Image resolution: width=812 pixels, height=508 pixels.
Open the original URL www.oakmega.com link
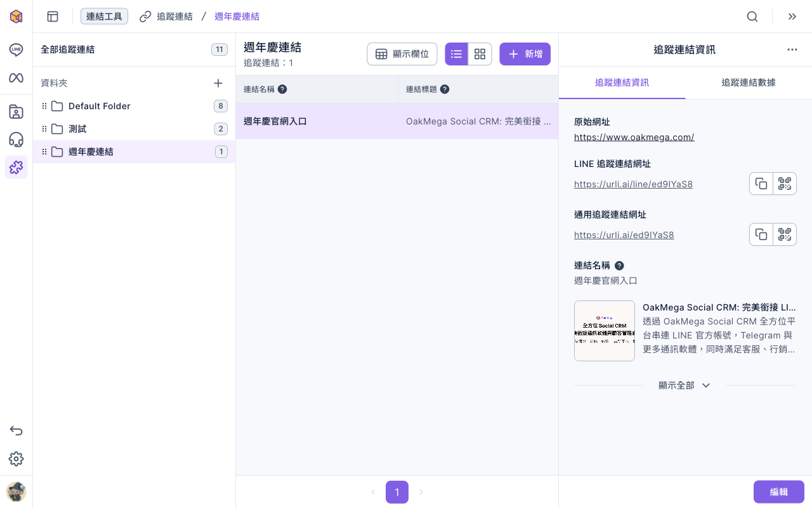tap(634, 137)
